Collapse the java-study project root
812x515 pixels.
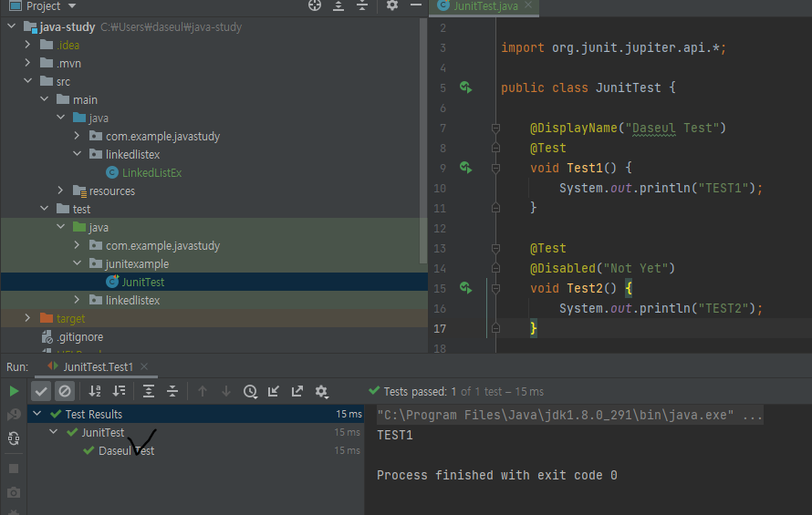(x=11, y=26)
